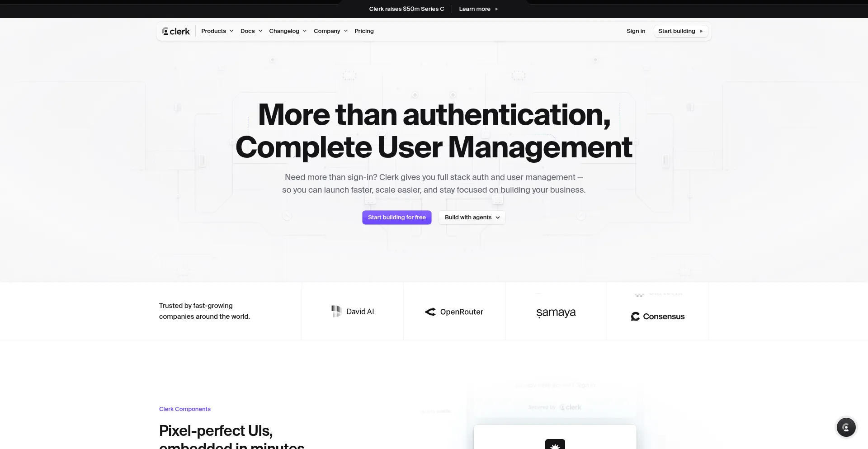868x449 pixels.
Task: Click the More than authentication headline
Action: click(434, 131)
